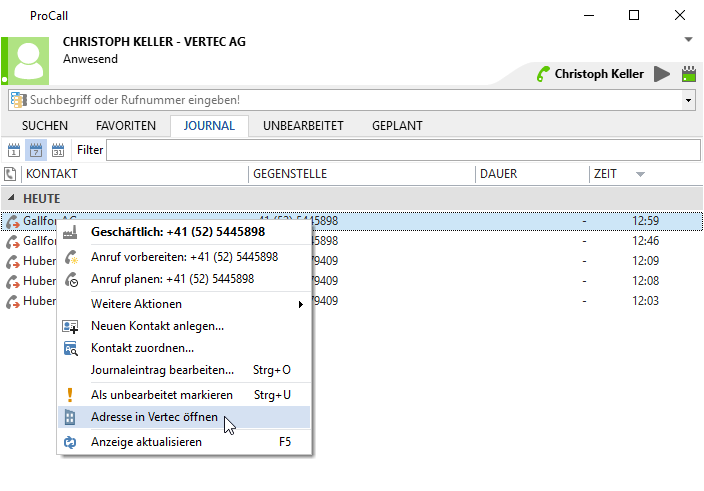Click the outgoing call icon at 12:03

coord(13,301)
